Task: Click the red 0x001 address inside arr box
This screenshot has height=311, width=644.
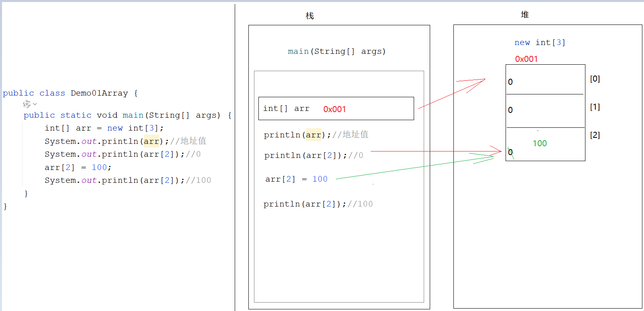Action: 334,109
